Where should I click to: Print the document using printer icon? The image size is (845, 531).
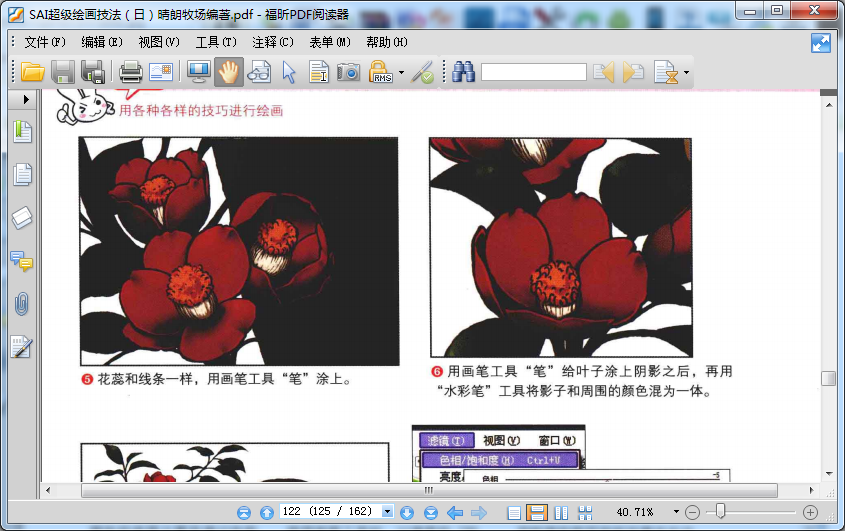coord(130,72)
